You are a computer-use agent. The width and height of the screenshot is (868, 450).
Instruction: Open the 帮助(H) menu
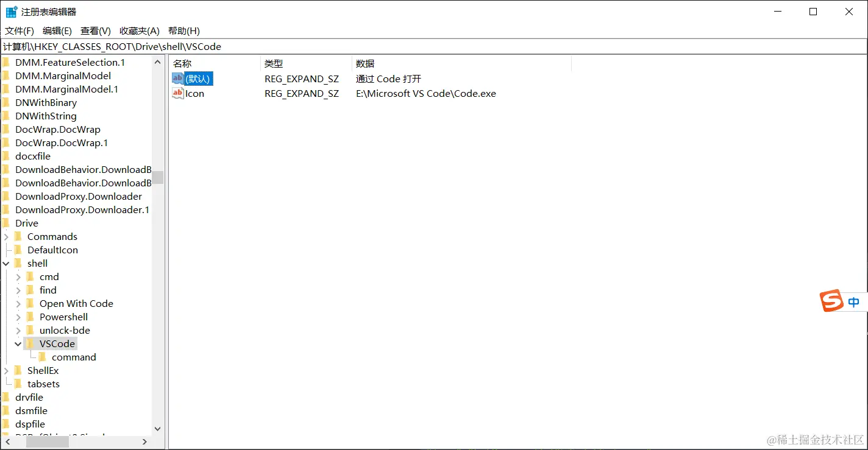(184, 31)
